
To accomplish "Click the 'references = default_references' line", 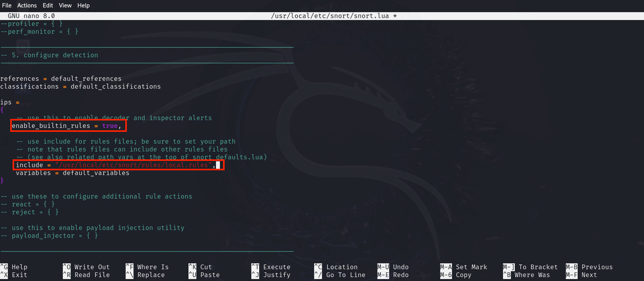I will (x=61, y=78).
